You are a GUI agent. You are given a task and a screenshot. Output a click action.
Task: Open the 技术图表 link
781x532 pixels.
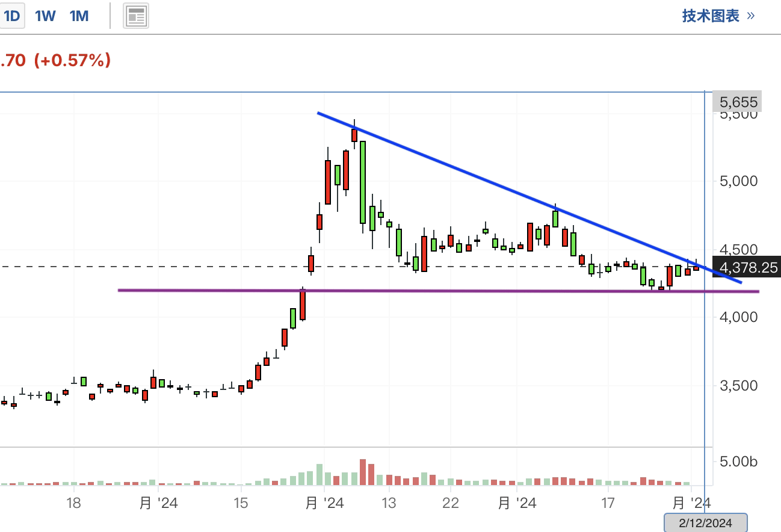[718, 16]
